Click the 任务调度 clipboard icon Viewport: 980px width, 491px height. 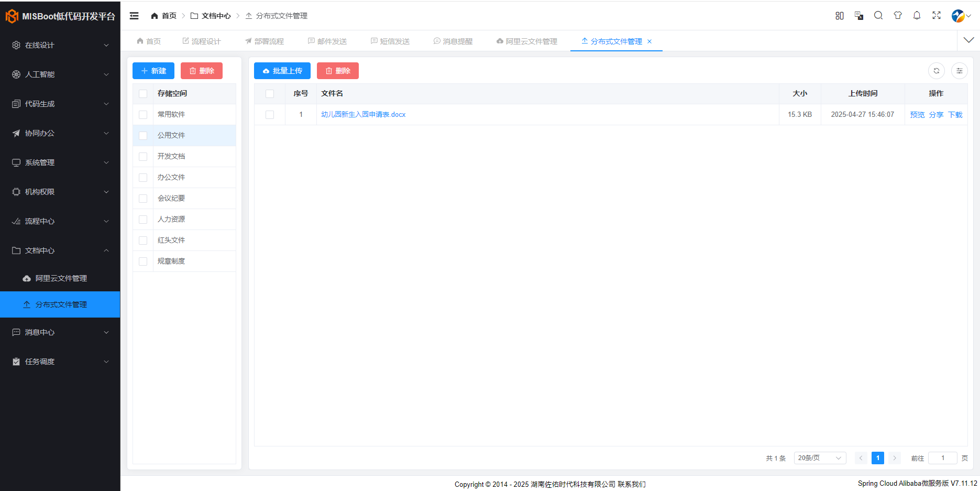click(16, 362)
